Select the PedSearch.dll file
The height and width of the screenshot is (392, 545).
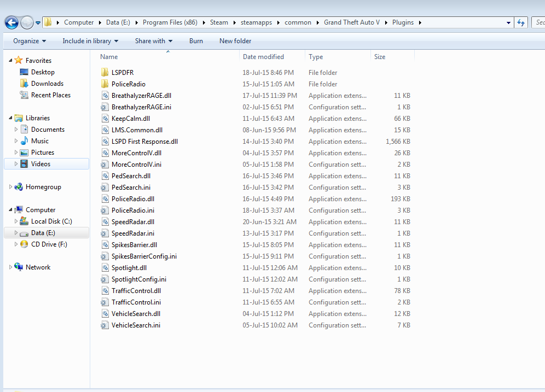pyautogui.click(x=131, y=175)
